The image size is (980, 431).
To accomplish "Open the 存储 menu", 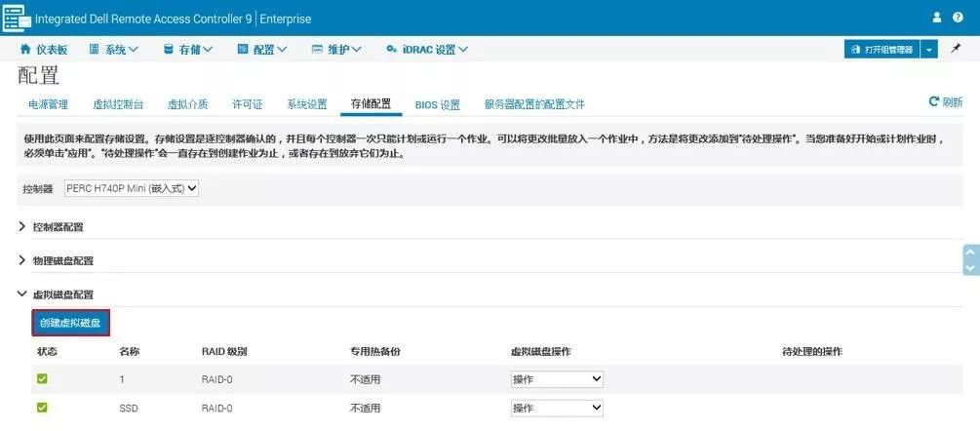I will click(187, 50).
